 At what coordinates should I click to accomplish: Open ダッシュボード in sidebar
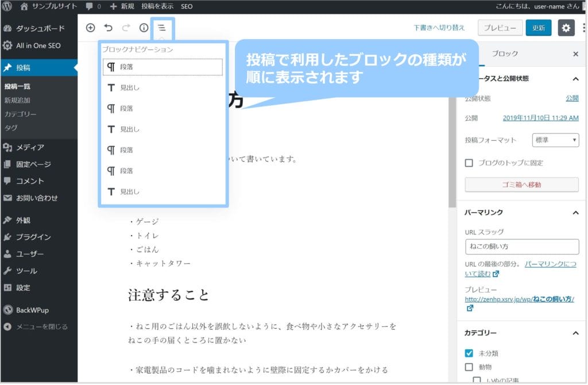pos(39,28)
